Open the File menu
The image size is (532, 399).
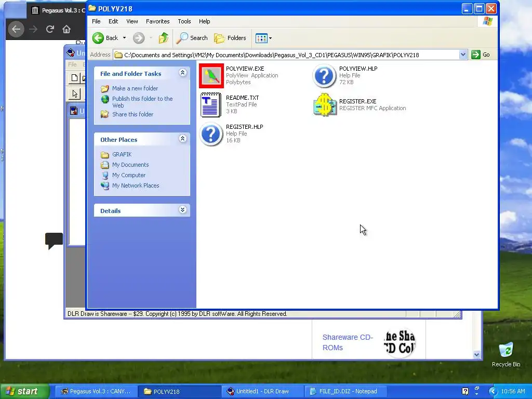click(96, 21)
